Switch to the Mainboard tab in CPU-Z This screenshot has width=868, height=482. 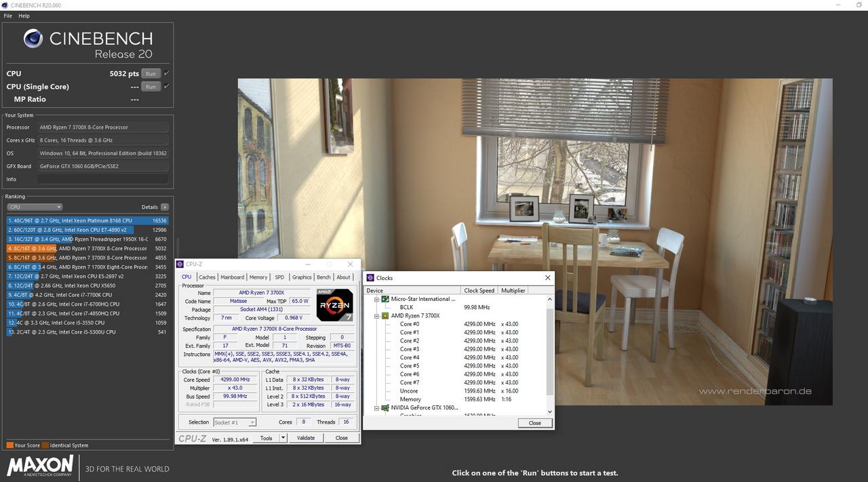(x=232, y=277)
